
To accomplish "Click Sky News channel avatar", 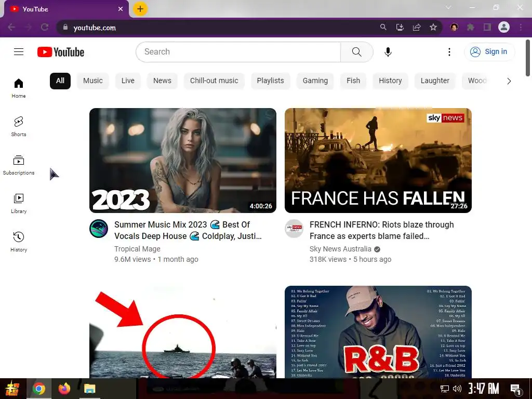I will pos(294,229).
